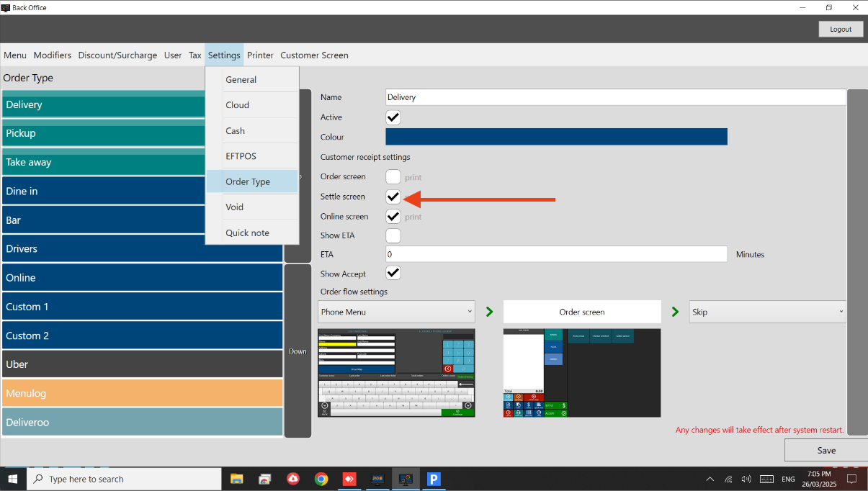Image resolution: width=868 pixels, height=491 pixels.
Task: Click the Logout button
Action: pyautogui.click(x=841, y=29)
